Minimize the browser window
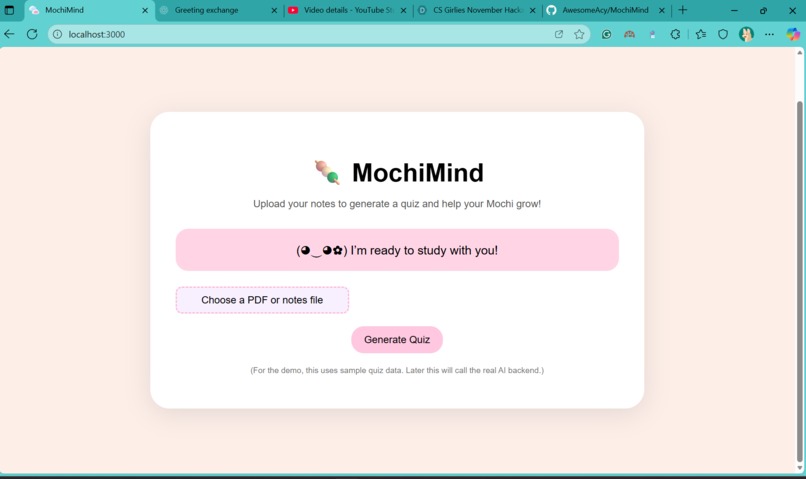Viewport: 806px width, 479px height. [734, 10]
